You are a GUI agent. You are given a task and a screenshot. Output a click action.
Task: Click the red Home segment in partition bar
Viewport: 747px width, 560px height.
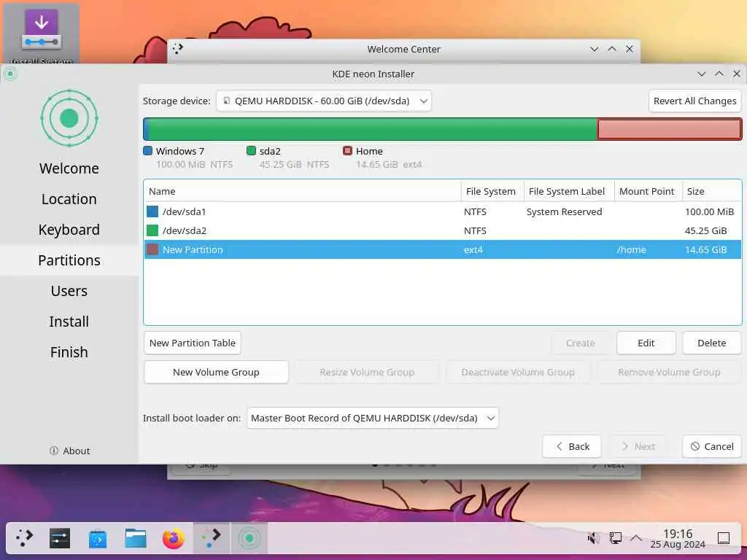click(x=670, y=129)
